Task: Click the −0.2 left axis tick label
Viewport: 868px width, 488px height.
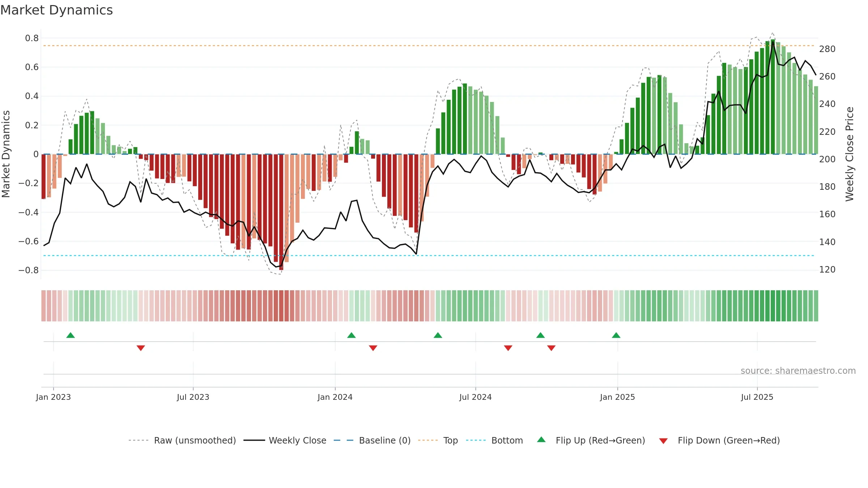Action: [29, 183]
